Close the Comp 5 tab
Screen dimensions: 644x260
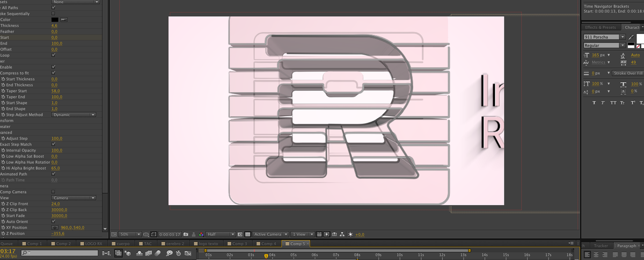[308, 243]
